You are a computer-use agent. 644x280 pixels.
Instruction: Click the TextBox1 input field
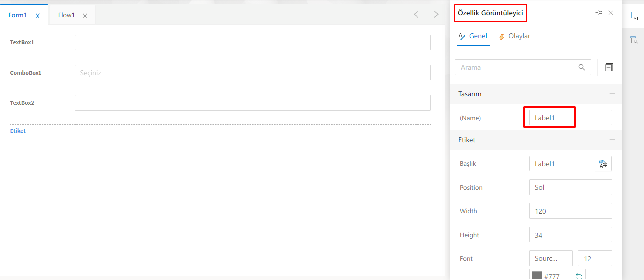coord(252,42)
